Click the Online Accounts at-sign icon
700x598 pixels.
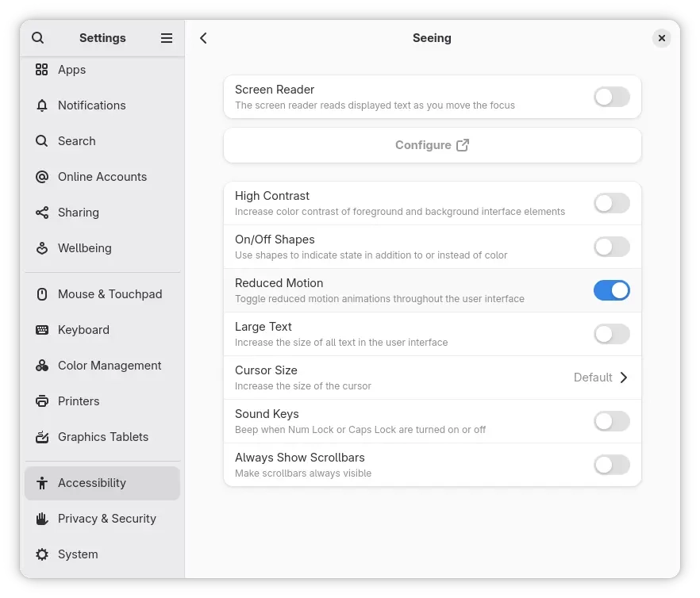click(x=42, y=177)
